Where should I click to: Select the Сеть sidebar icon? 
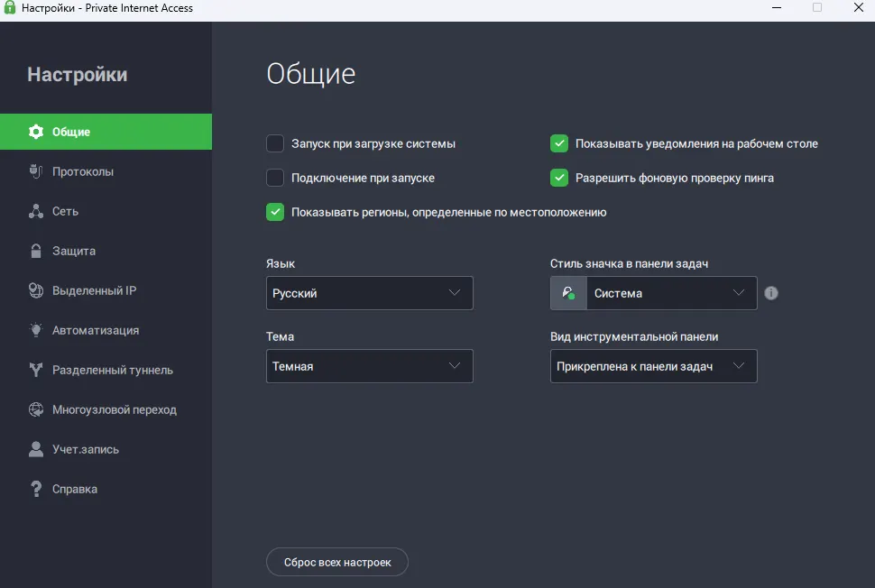36,211
